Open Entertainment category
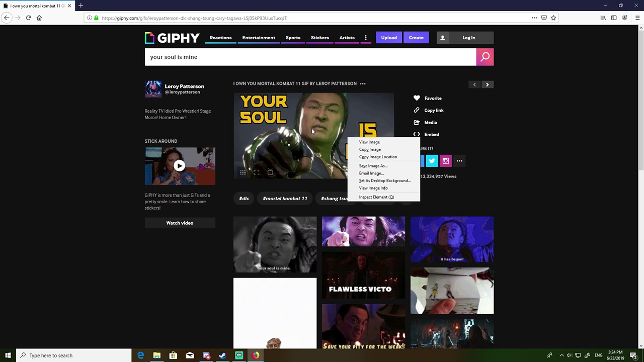This screenshot has height=362, width=644. [259, 38]
